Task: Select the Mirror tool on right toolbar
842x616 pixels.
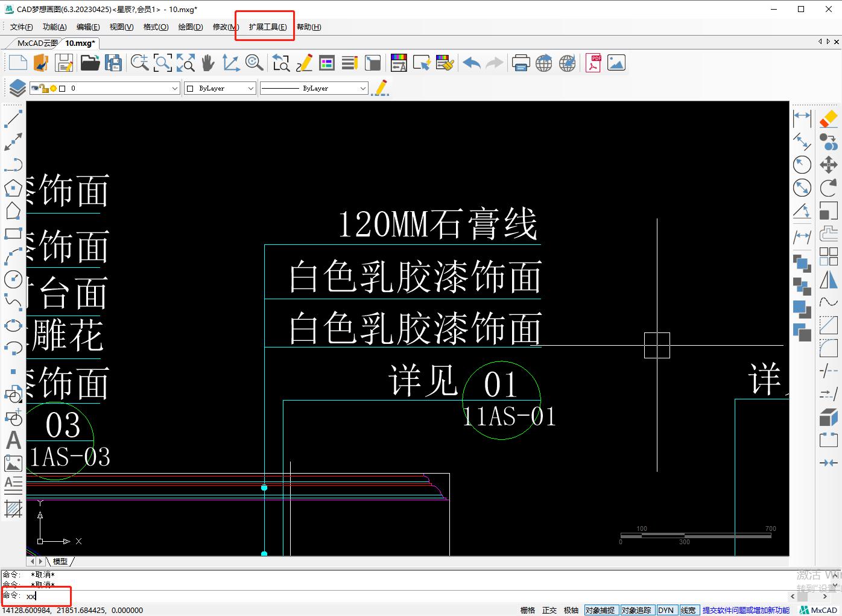Action: [829, 279]
